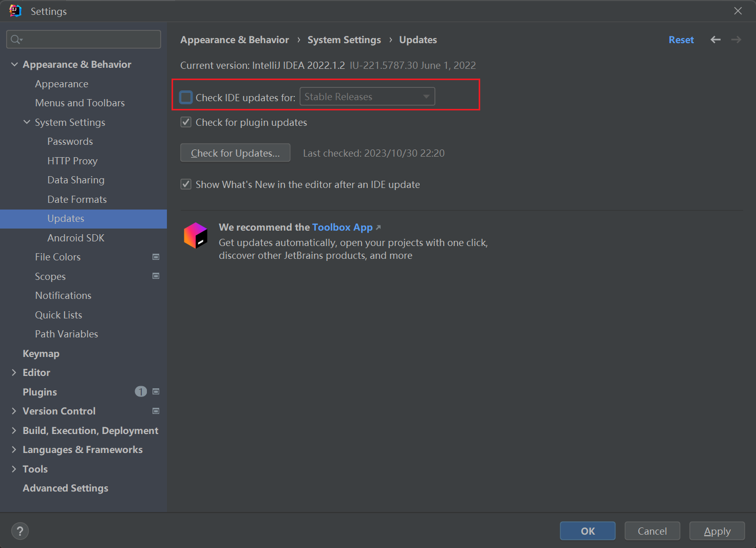Image resolution: width=756 pixels, height=548 pixels.
Task: Expand the Editor settings section
Action: click(14, 373)
